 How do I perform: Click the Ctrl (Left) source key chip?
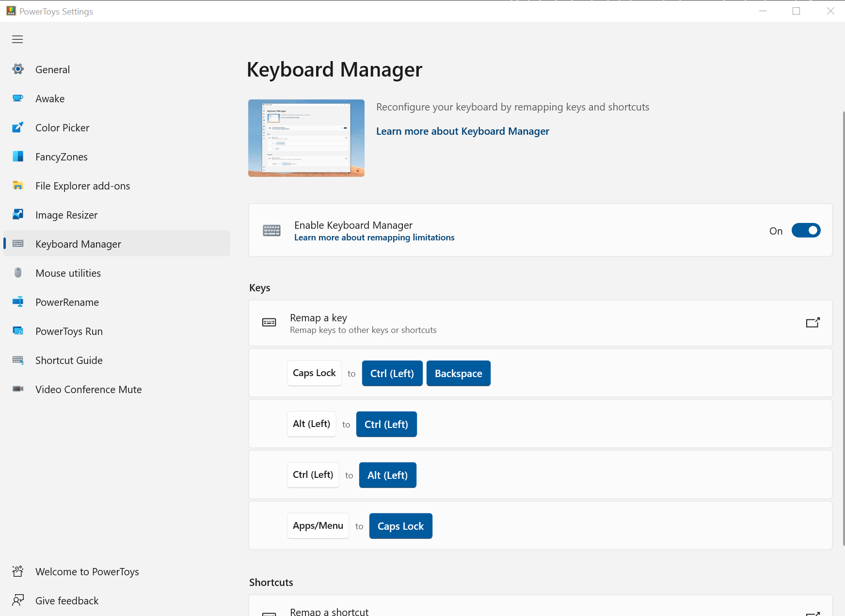pos(313,475)
